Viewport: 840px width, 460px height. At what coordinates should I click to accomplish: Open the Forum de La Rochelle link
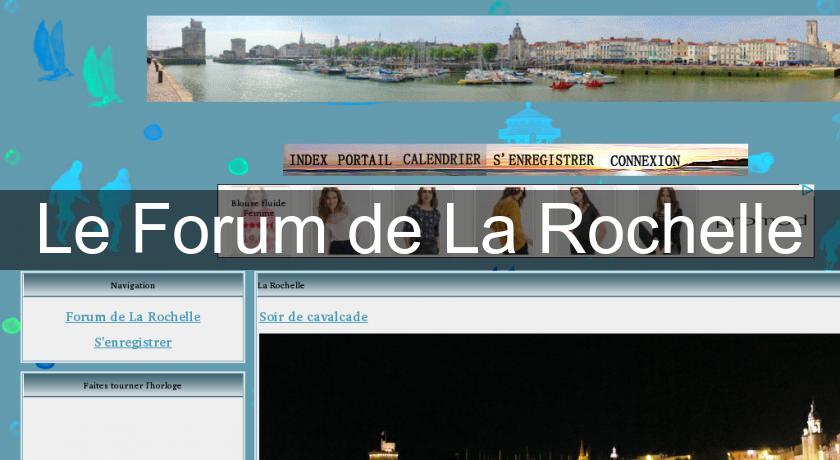click(x=133, y=316)
